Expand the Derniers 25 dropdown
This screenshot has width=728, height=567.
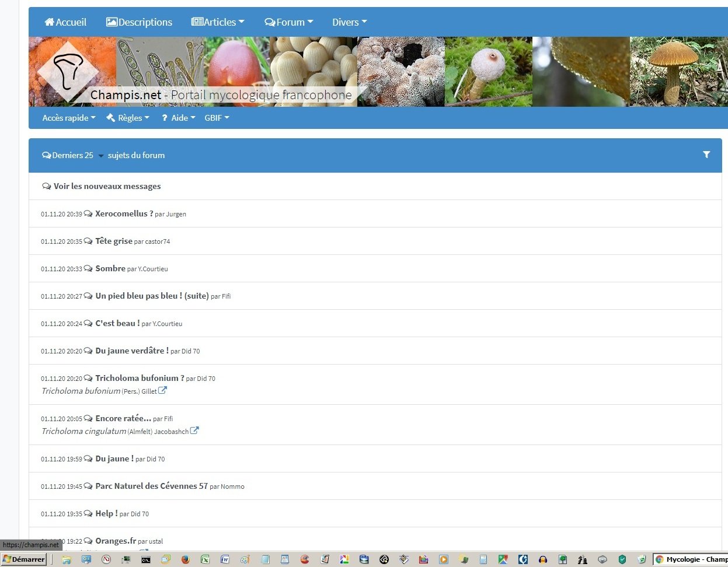tap(100, 156)
